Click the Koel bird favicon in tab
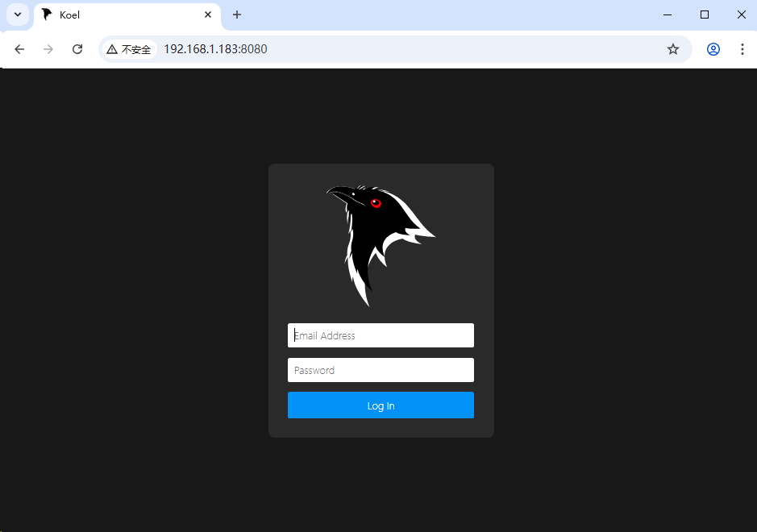This screenshot has height=532, width=757. 47,15
